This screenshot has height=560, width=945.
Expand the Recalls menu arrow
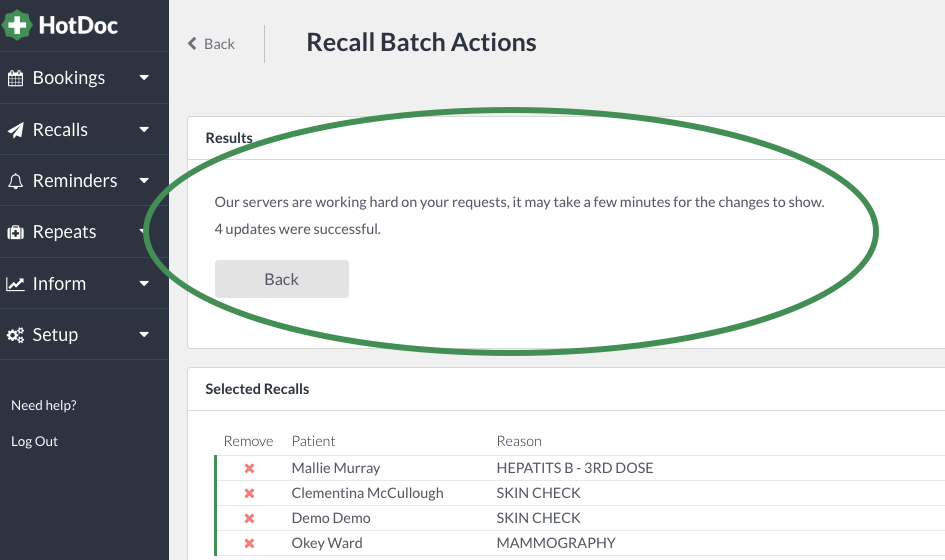[144, 129]
